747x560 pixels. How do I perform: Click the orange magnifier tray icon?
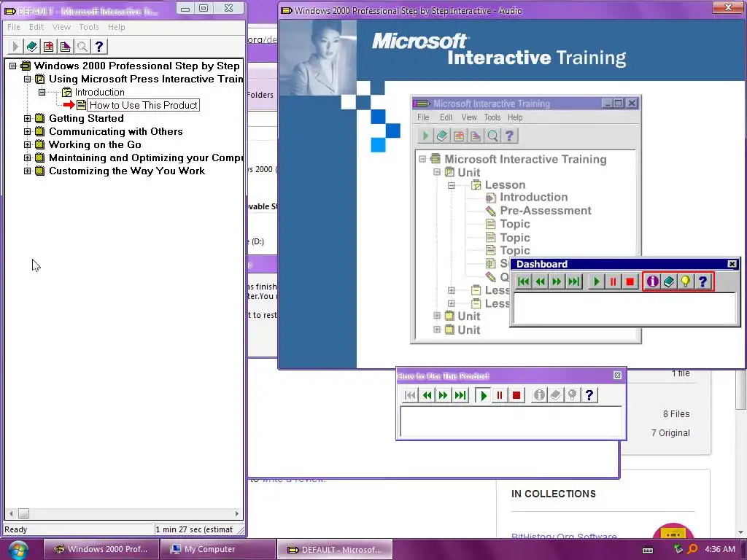coord(692,550)
